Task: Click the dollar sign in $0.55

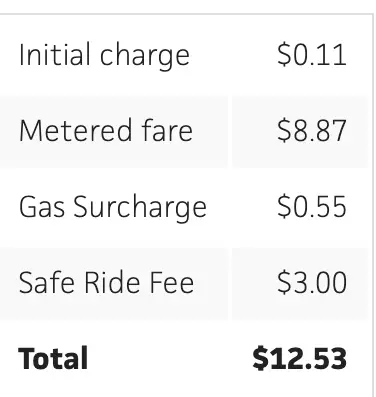Action: click(x=284, y=207)
